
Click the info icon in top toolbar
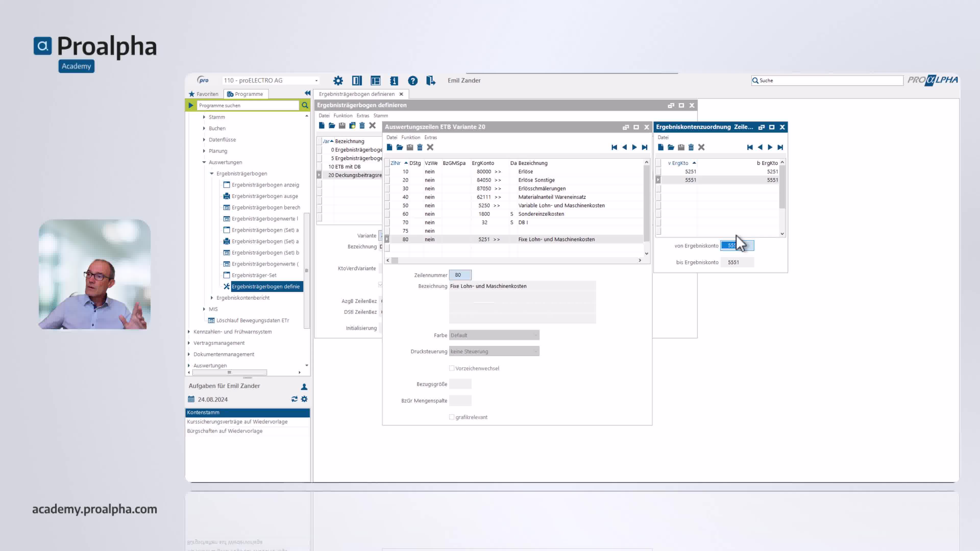pos(394,81)
